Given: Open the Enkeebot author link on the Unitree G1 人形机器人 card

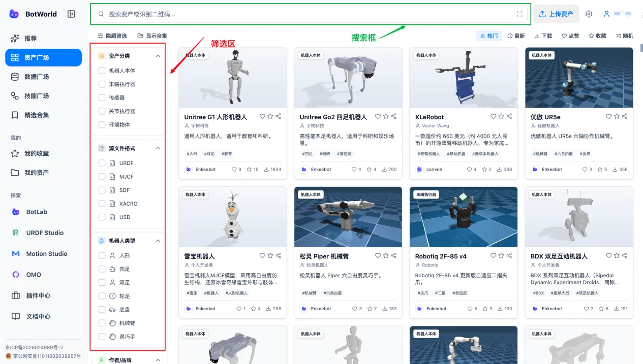Looking at the screenshot, I should coord(200,170).
